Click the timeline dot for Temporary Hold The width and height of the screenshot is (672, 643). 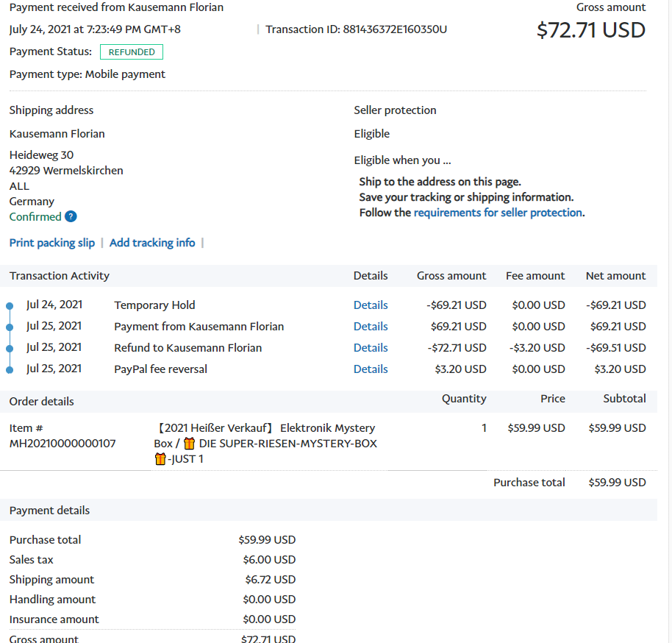point(10,305)
